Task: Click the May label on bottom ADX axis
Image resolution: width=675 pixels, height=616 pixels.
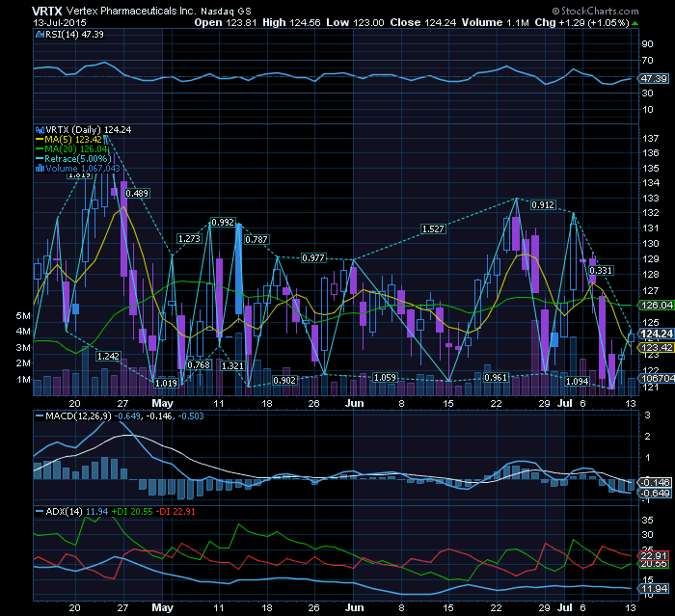Action: point(162,607)
